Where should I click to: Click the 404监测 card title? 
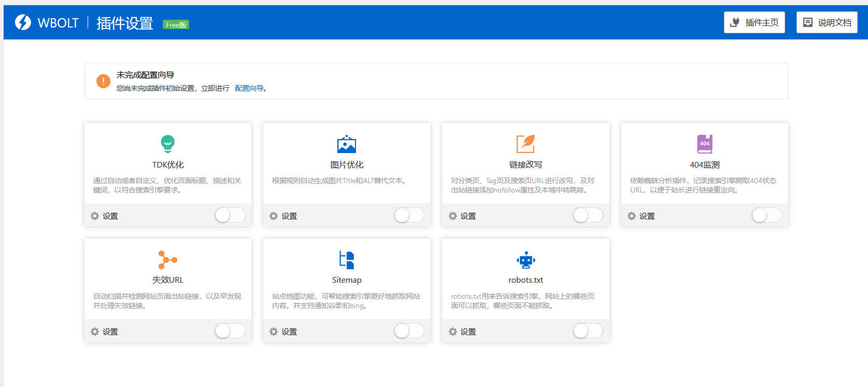(705, 164)
